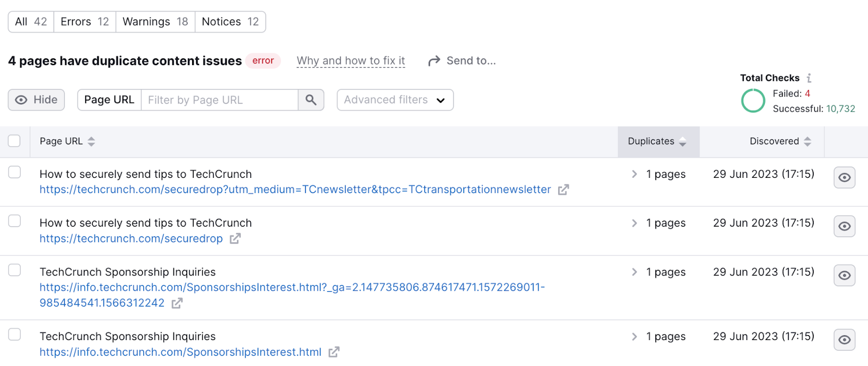
Task: Open the securedrop external link icon
Action: (x=235, y=238)
